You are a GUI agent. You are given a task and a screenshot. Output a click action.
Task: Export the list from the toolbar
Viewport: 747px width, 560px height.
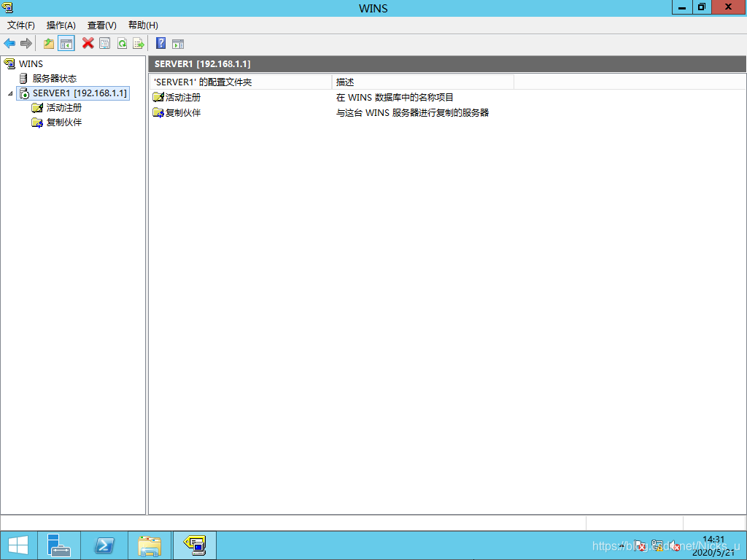[139, 44]
